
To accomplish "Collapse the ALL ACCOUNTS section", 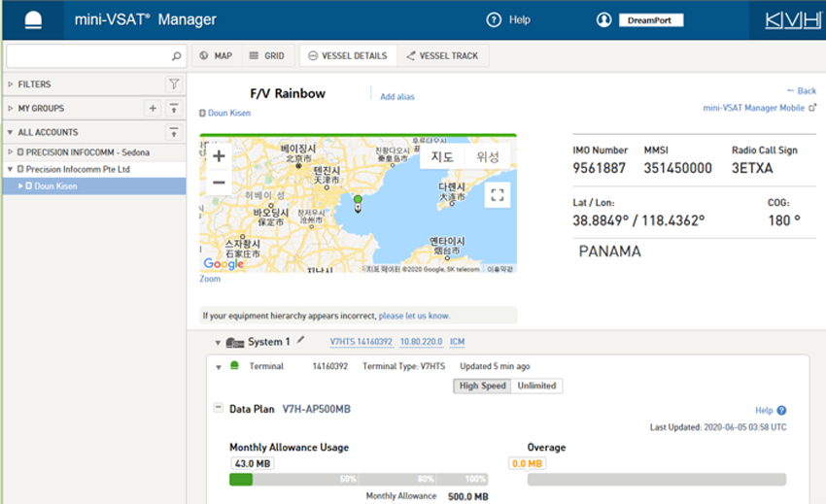I will [10, 132].
